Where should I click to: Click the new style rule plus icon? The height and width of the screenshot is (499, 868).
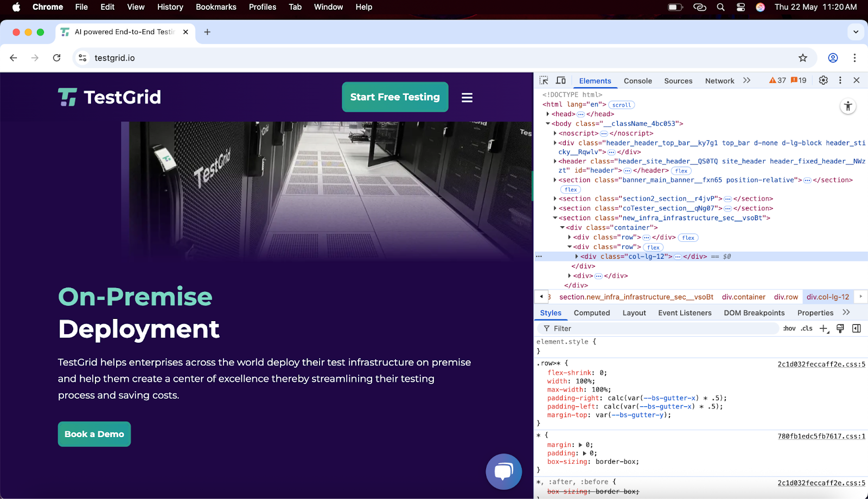(824, 329)
